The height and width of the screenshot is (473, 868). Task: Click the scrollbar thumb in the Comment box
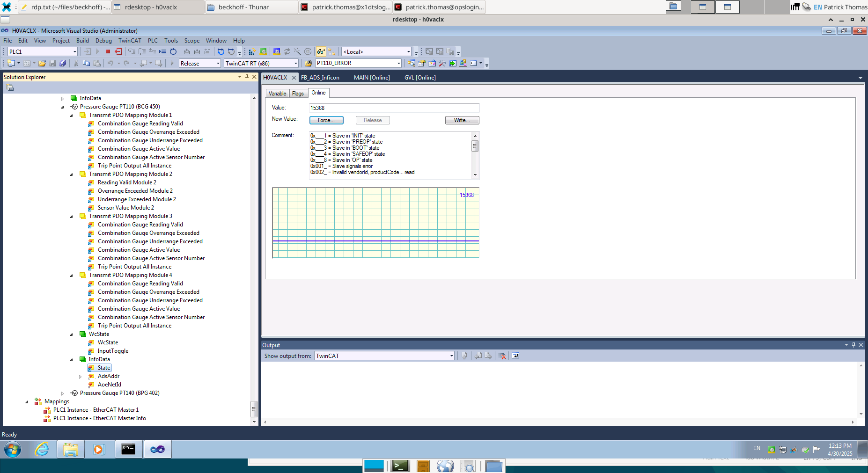(475, 146)
